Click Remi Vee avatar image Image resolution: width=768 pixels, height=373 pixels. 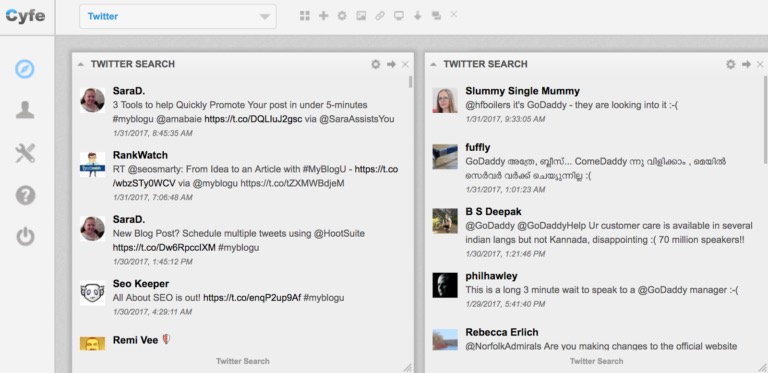[93, 344]
